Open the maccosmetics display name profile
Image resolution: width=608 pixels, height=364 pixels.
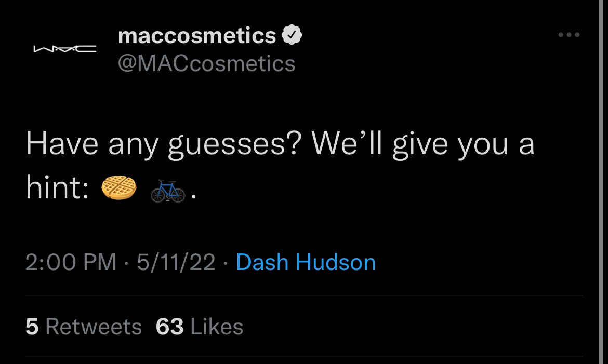click(x=197, y=36)
